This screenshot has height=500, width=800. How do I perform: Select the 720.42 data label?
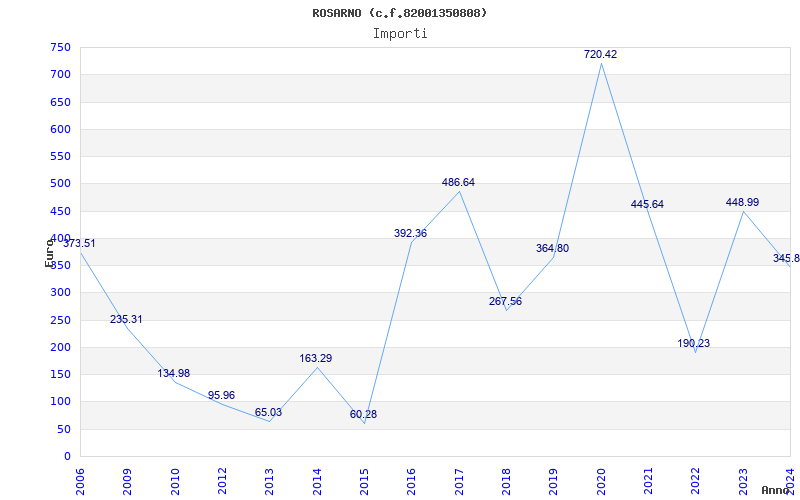[601, 54]
